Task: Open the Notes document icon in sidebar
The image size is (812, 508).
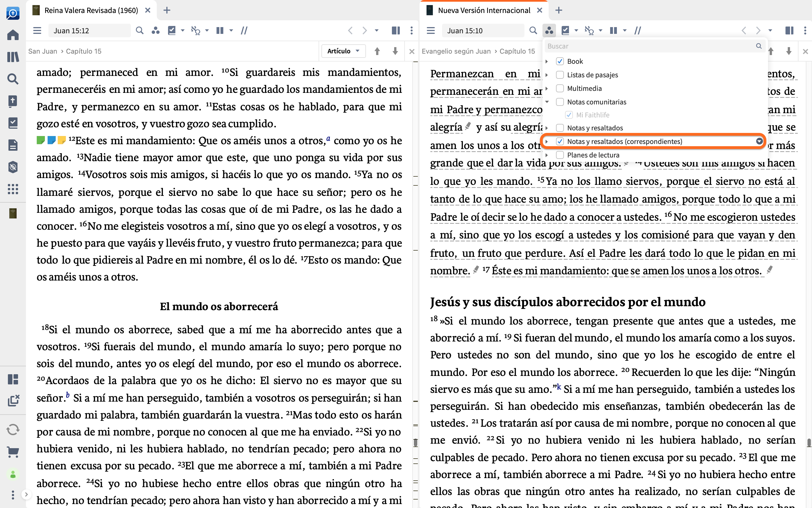Action: click(x=13, y=145)
